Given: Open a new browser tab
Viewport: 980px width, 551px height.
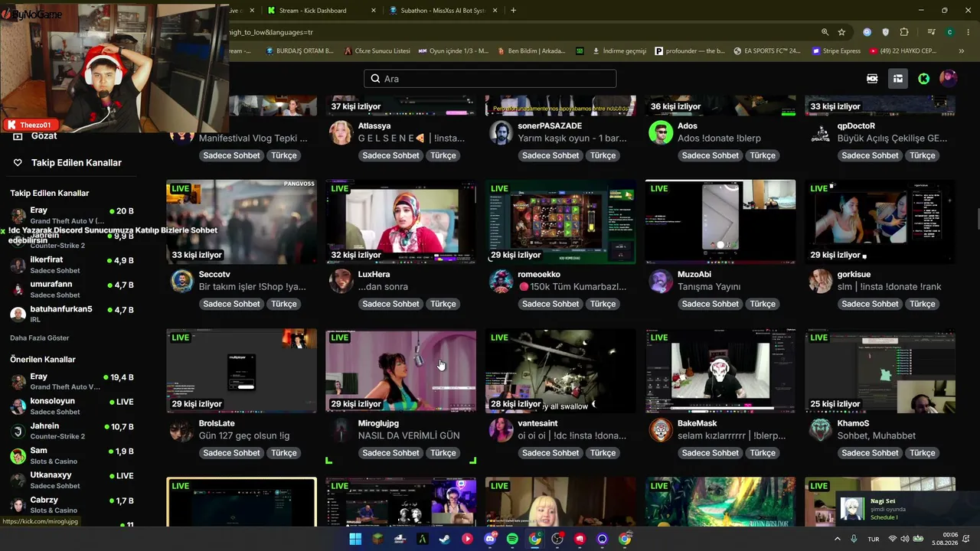Looking at the screenshot, I should (513, 11).
